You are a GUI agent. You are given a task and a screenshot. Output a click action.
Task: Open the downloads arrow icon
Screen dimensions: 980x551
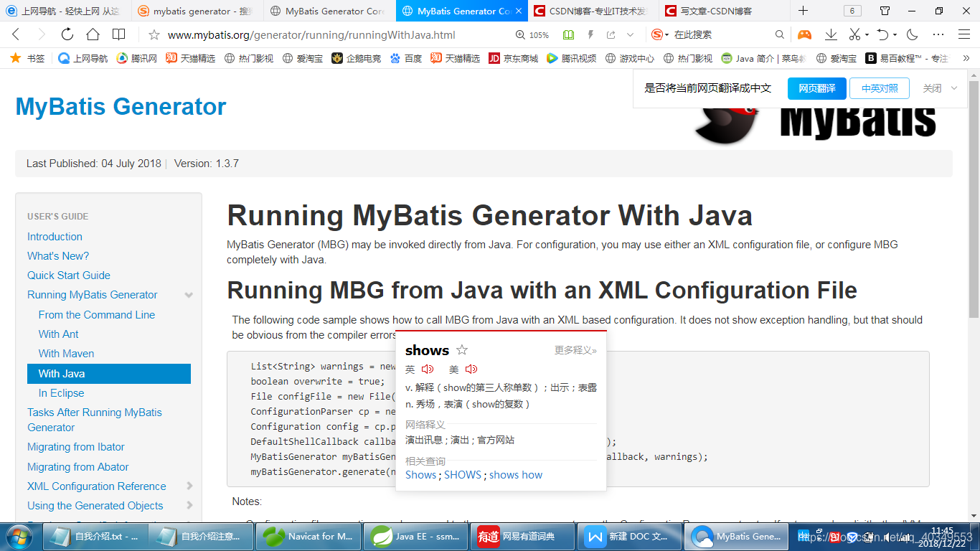pyautogui.click(x=831, y=34)
